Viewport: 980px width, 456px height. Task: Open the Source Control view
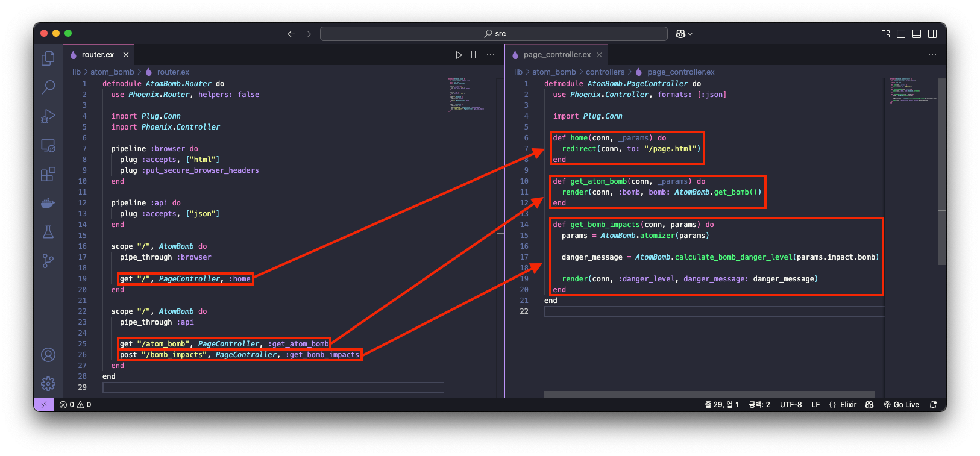click(48, 261)
